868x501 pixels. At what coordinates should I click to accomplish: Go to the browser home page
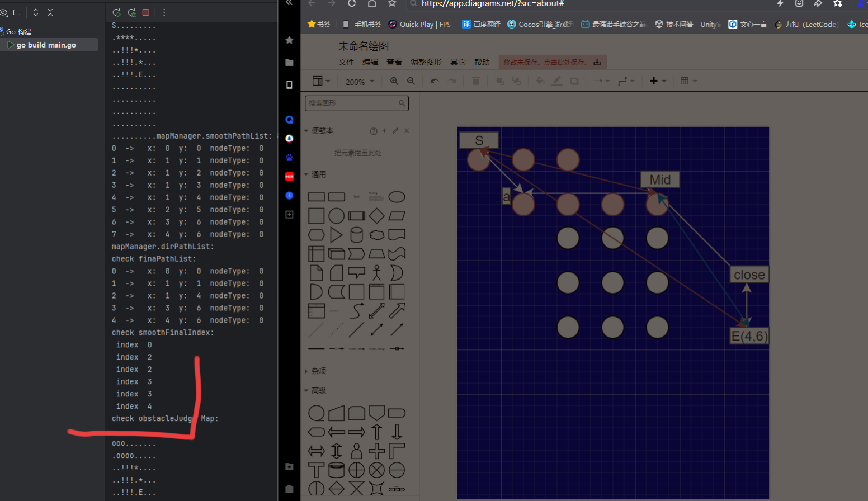(372, 3)
